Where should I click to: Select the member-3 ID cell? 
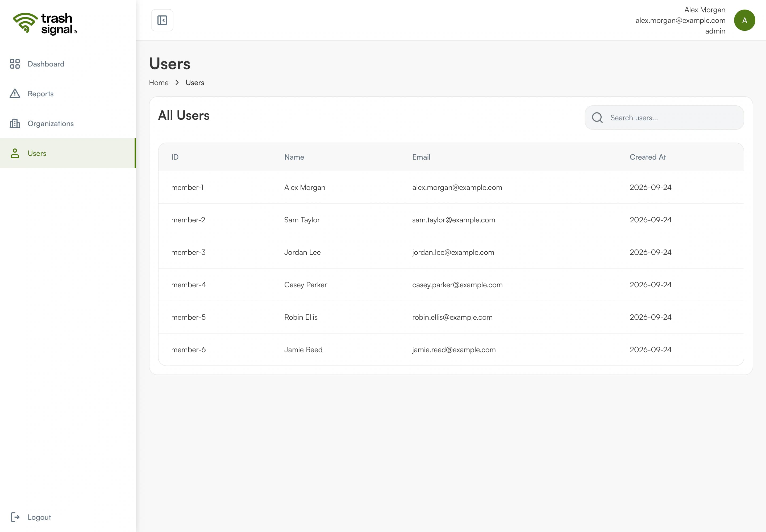coord(188,252)
